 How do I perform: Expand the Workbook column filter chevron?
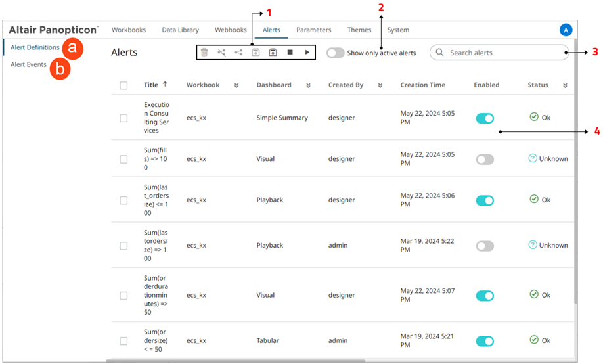click(236, 85)
